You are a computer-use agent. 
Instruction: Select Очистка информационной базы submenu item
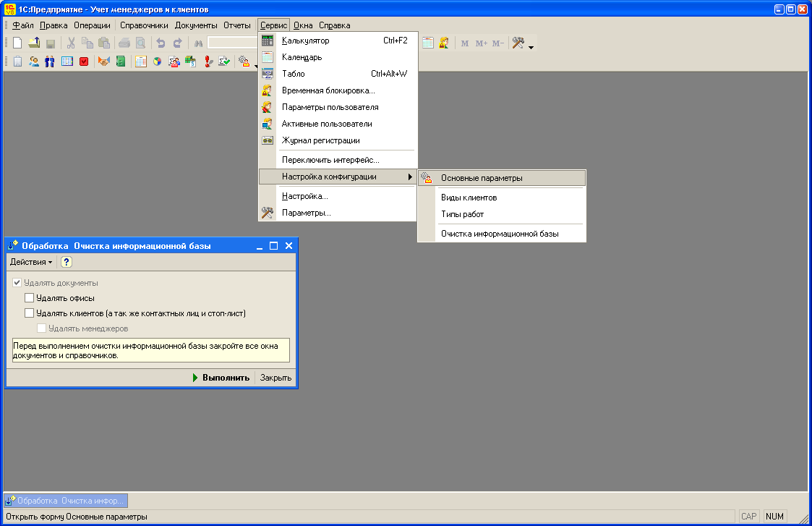[x=502, y=234]
